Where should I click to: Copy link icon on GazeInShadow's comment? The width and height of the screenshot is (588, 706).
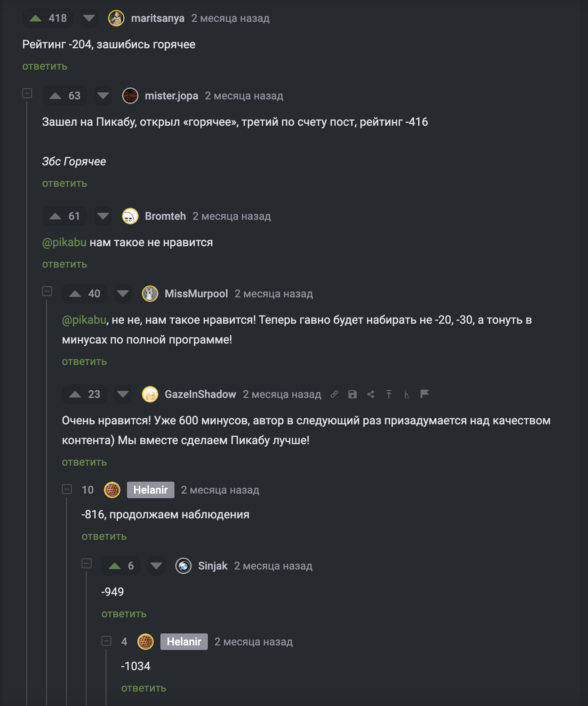tap(334, 394)
